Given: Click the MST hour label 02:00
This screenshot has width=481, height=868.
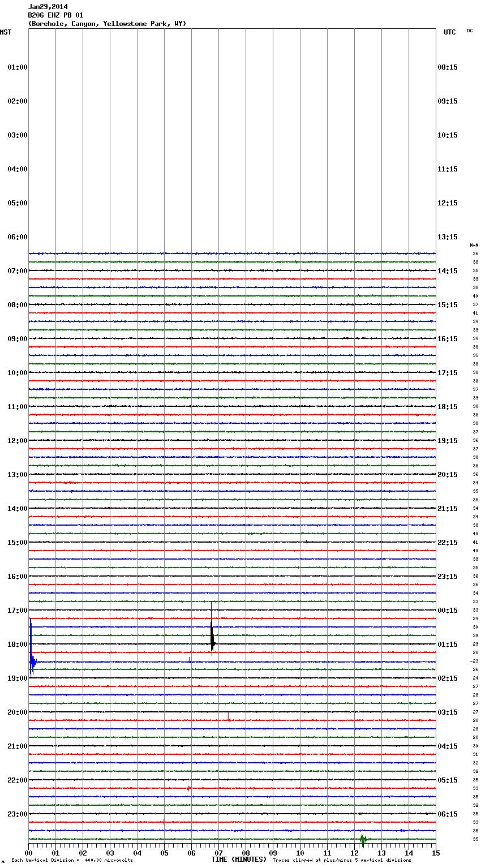Looking at the screenshot, I should pyautogui.click(x=18, y=101).
